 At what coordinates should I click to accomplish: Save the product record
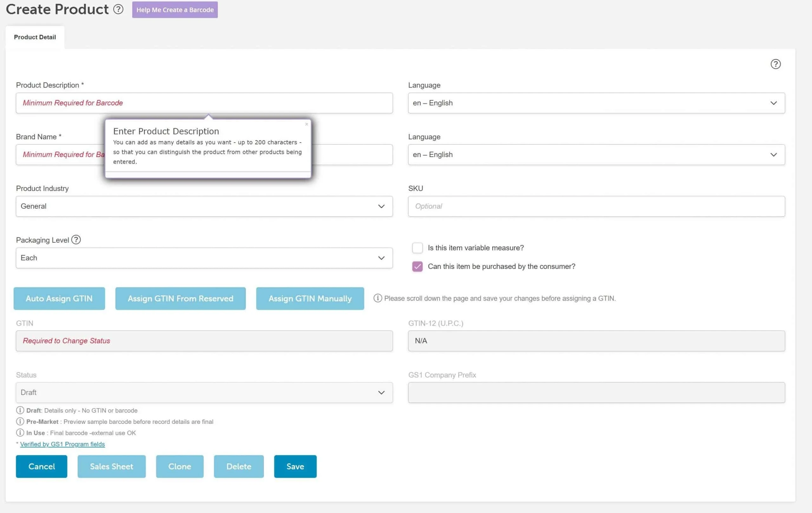295,466
